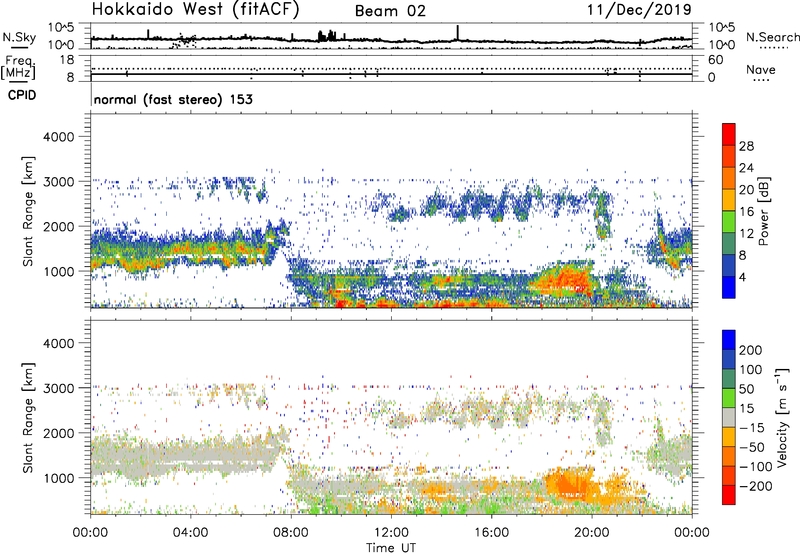Image resolution: width=800 pixels, height=554 pixels.
Task: Click the 'Velocity [m s-1]' colorbar label
Action: [x=783, y=417]
